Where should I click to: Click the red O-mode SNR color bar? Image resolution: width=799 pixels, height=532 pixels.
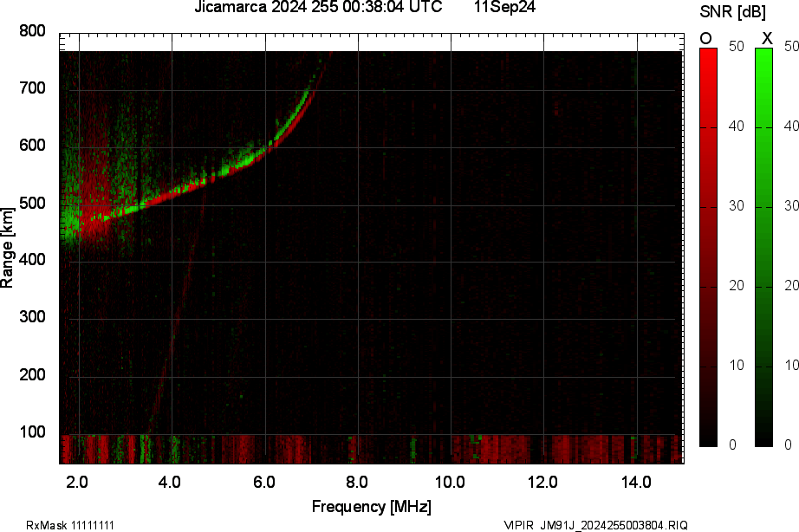pos(708,247)
